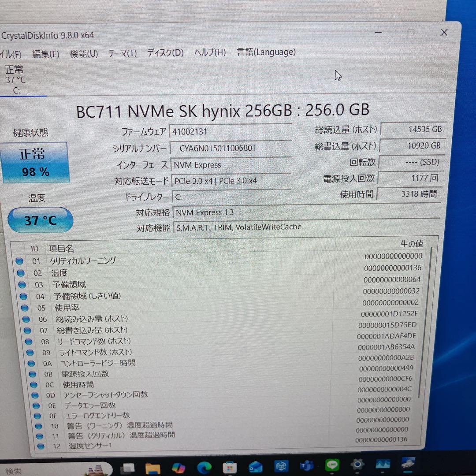Viewport: 476px width, 476px height.
Task: Click the status circle for row 0C 使用時間
Action: (x=33, y=385)
